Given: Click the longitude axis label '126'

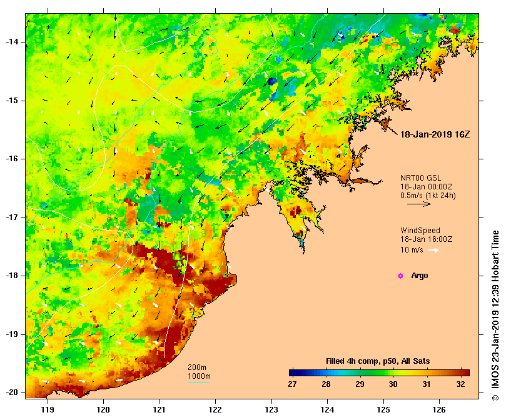Looking at the screenshot, I should [x=439, y=410].
